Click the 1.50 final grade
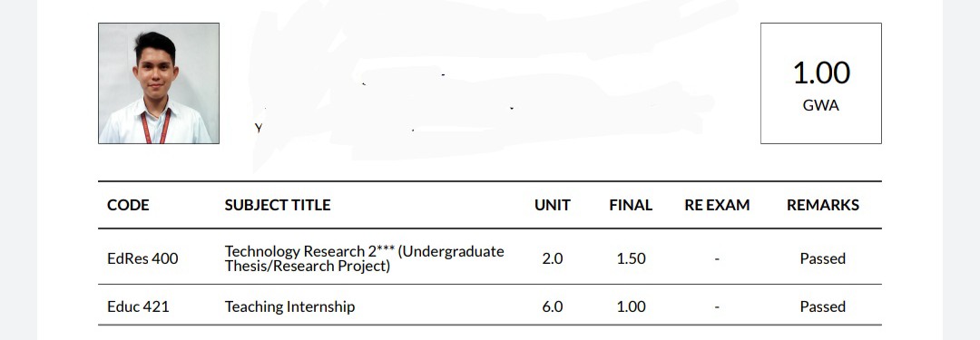The height and width of the screenshot is (340, 980). coord(631,258)
